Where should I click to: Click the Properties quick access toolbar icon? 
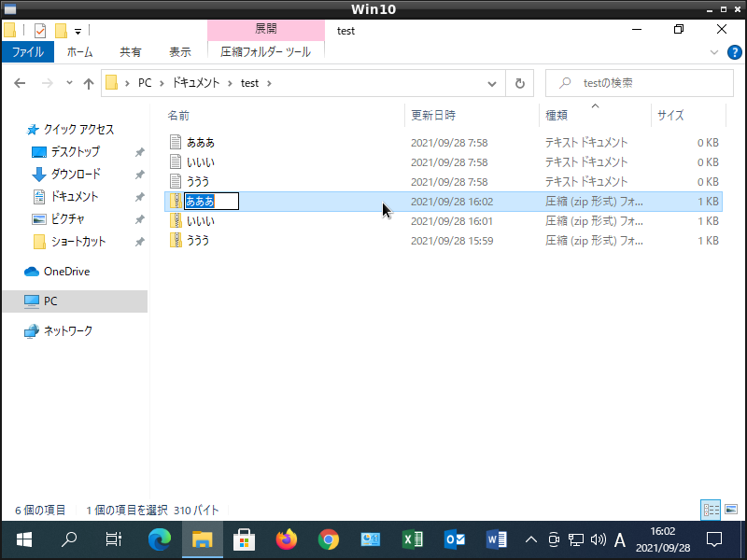click(x=40, y=31)
